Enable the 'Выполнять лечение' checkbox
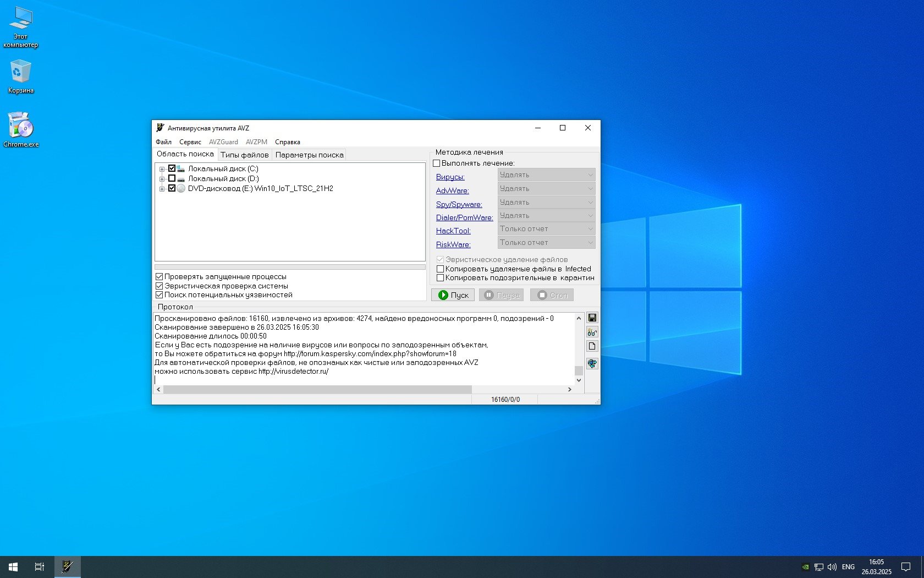Screen dimensions: 924x578 tap(437, 163)
